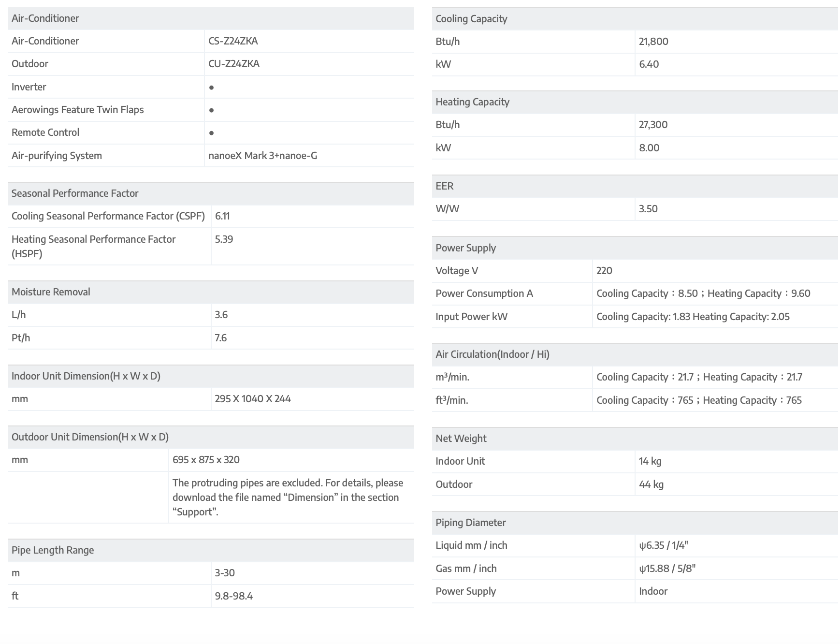Click the Input Power kW row value
This screenshot has width=840, height=644.
[693, 317]
